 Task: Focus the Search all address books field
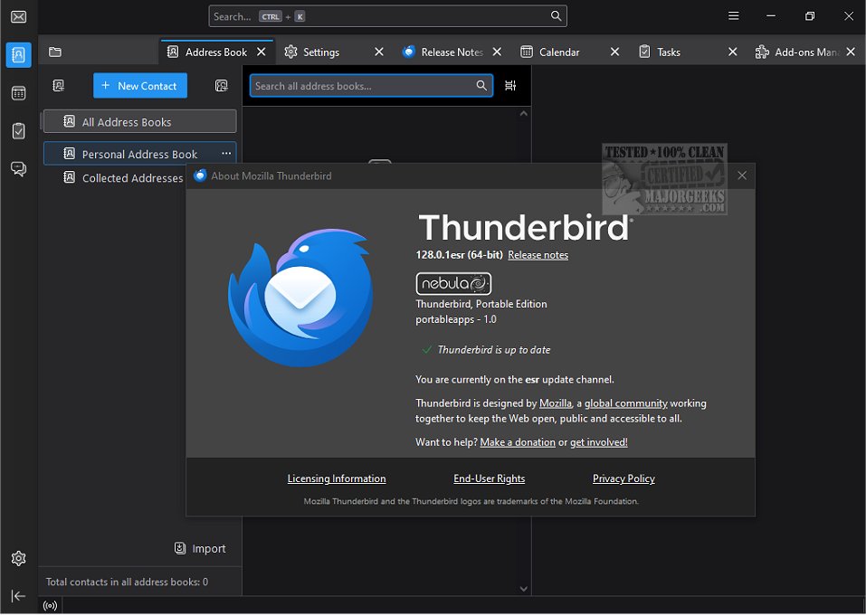tap(371, 86)
